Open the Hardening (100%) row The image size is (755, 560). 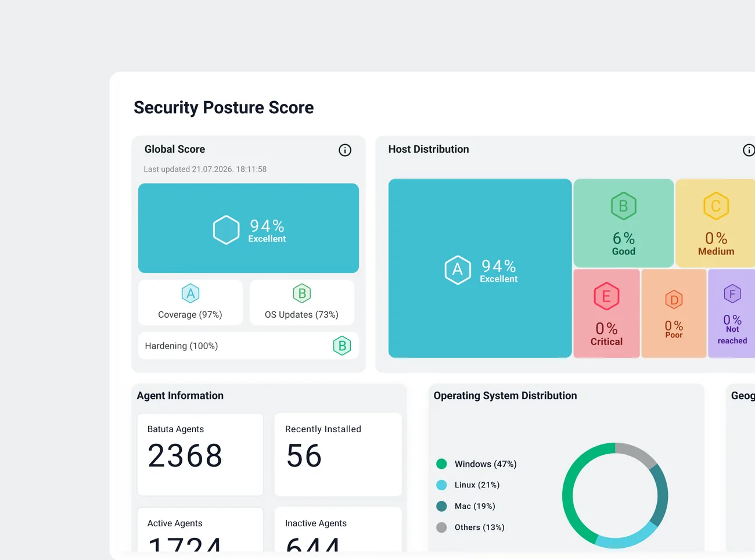pyautogui.click(x=249, y=346)
